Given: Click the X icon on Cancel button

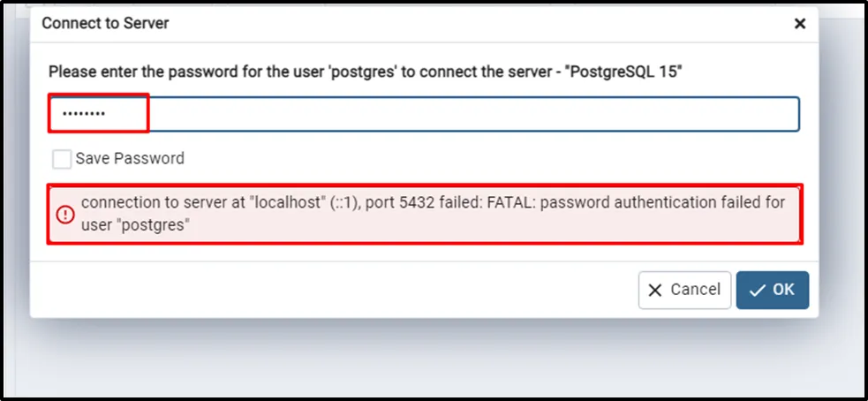Looking at the screenshot, I should point(655,290).
